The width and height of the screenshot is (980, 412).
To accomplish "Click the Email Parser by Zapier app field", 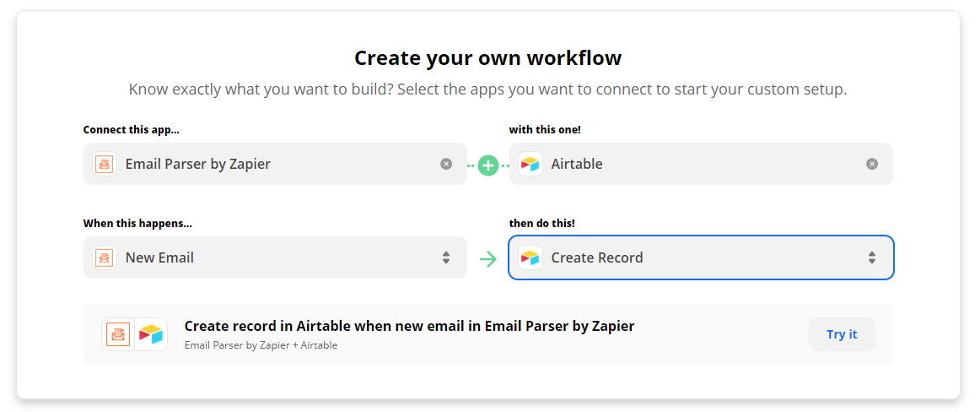I will click(x=275, y=164).
